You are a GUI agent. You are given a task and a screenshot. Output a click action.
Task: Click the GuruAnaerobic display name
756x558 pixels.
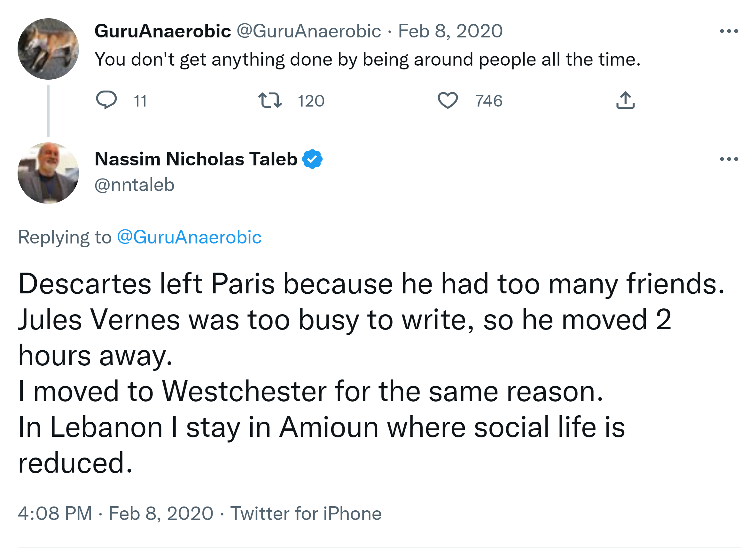163,31
